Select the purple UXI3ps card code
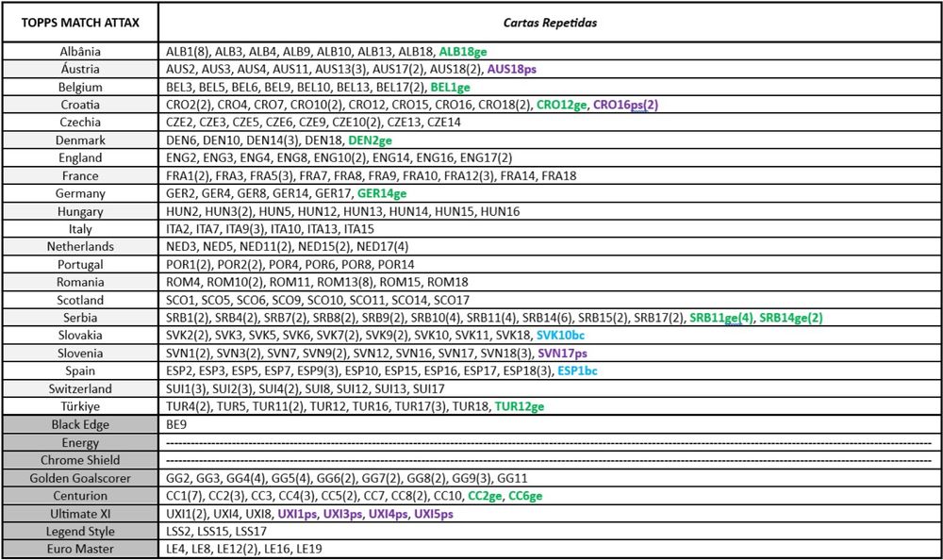The width and height of the screenshot is (943, 560). (x=343, y=514)
